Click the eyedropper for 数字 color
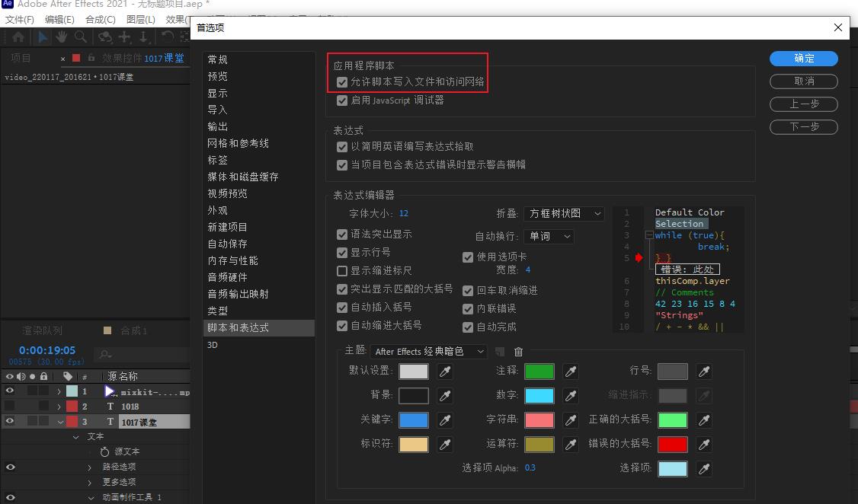 (x=570, y=396)
